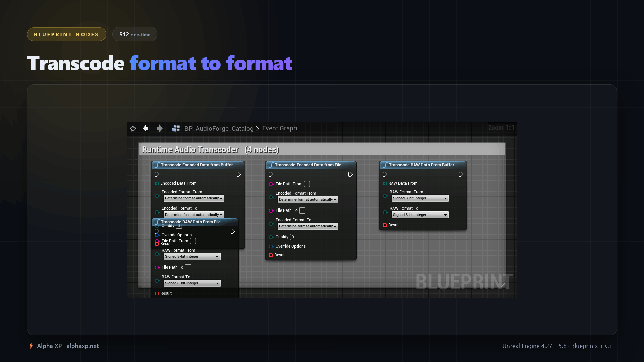Click the magenta File Path To pin, Encoded File node
The width and height of the screenshot is (644, 362).
pos(271,210)
